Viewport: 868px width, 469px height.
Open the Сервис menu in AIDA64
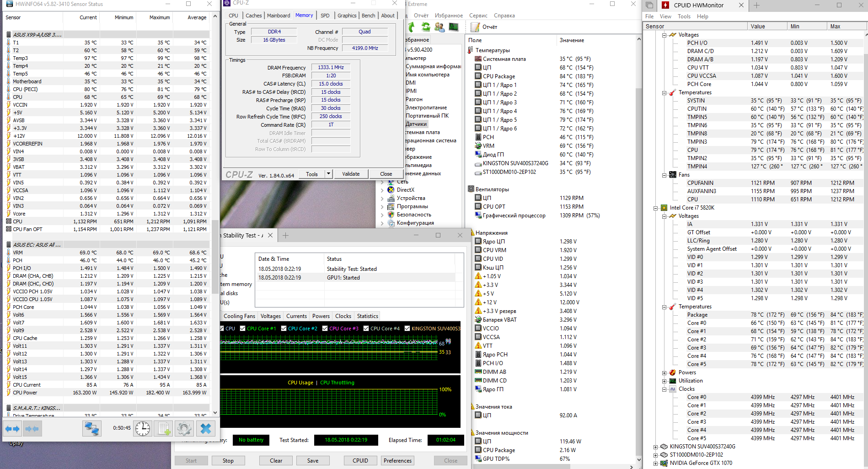478,16
